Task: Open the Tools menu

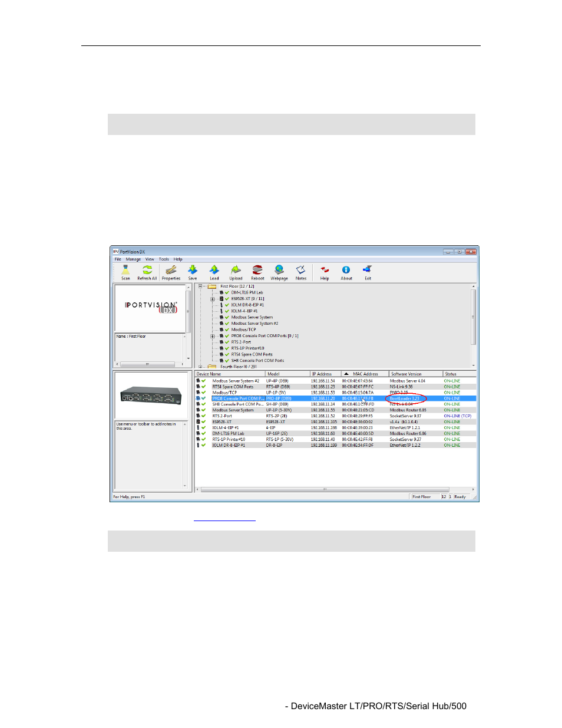Action: [164, 259]
